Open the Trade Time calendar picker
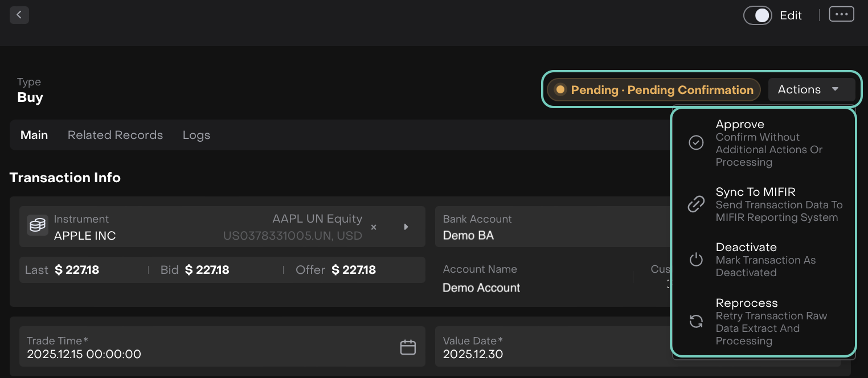 408,347
